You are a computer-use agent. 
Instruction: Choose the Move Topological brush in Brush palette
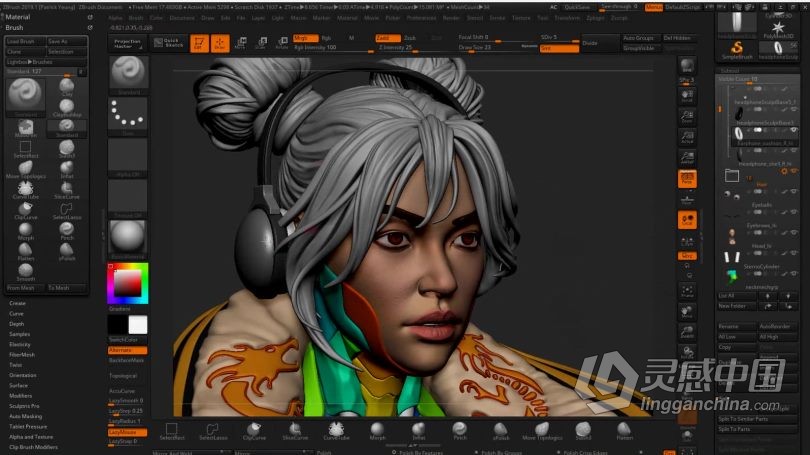pos(26,169)
